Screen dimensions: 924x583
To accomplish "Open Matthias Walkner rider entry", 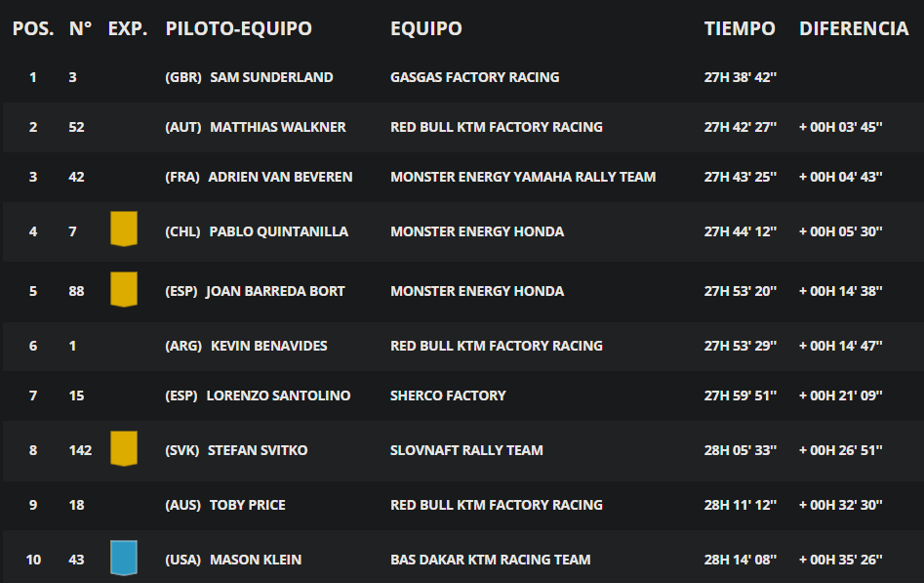I will pyautogui.click(x=278, y=127).
